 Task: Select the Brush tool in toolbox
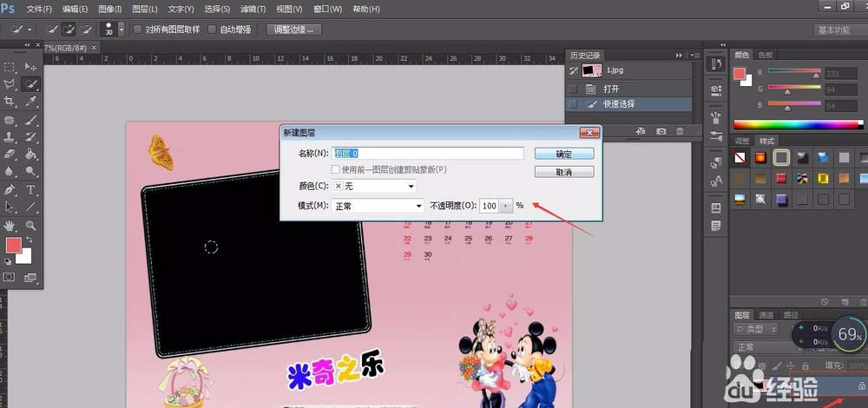[30, 120]
